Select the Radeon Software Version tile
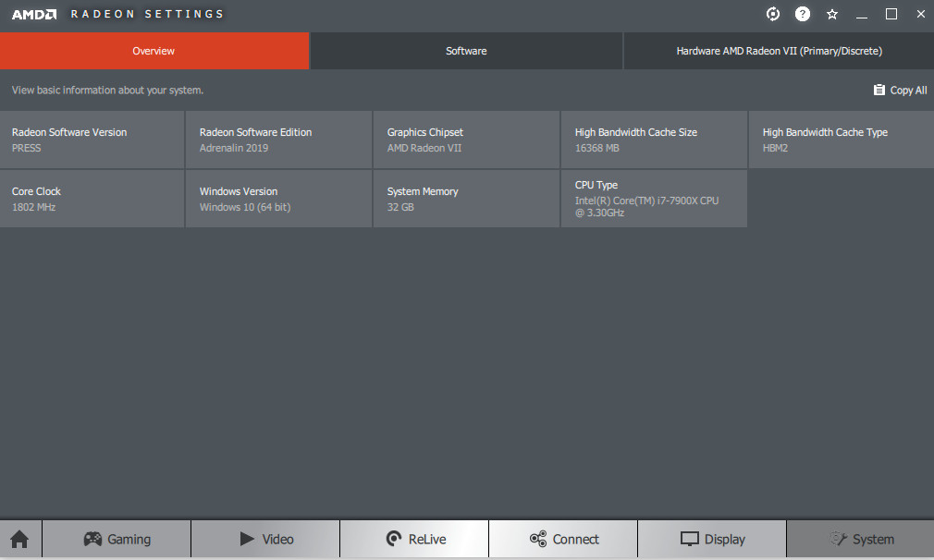 pos(92,140)
